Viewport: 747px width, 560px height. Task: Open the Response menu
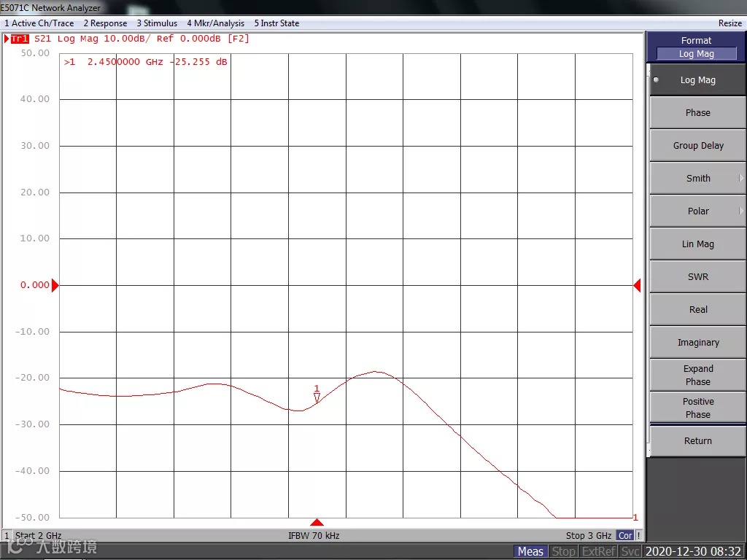coord(105,23)
